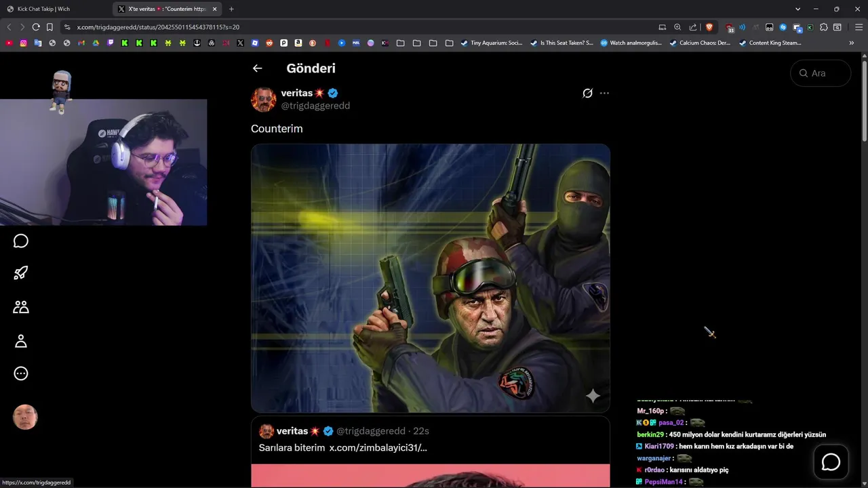Click the @trigdaggeredd handle under veritas
The height and width of the screenshot is (488, 868).
click(315, 106)
